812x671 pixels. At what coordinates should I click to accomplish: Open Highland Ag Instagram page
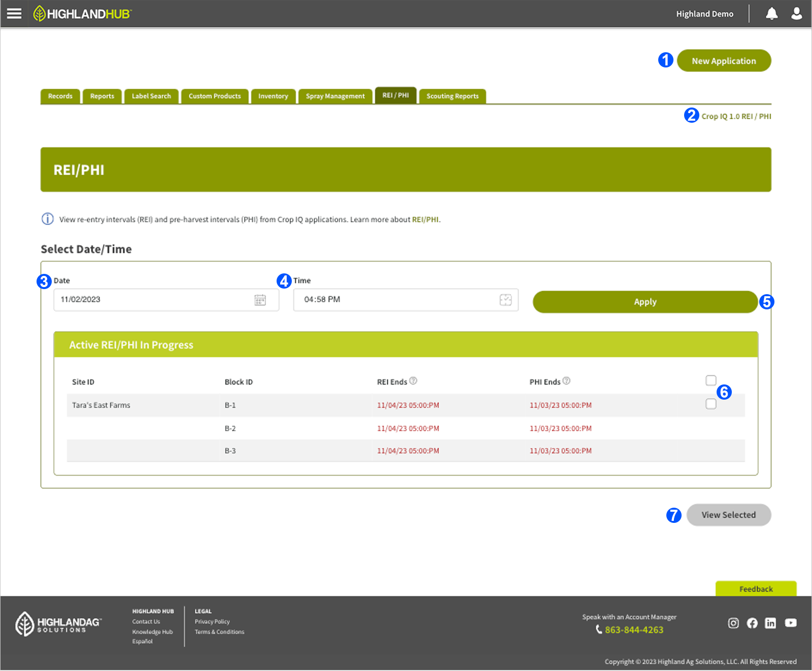pos(733,623)
